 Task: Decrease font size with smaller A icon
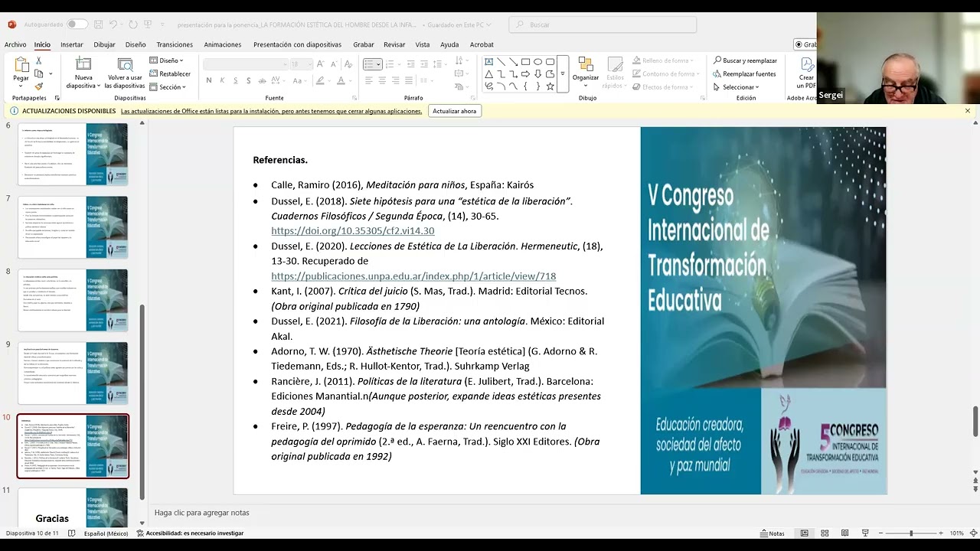coord(334,64)
